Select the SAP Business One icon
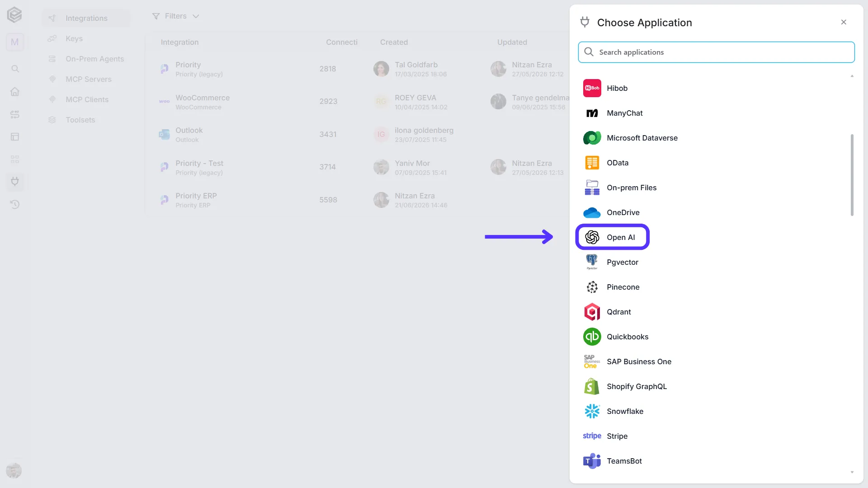Screen dimensions: 868x488 coord(592,361)
